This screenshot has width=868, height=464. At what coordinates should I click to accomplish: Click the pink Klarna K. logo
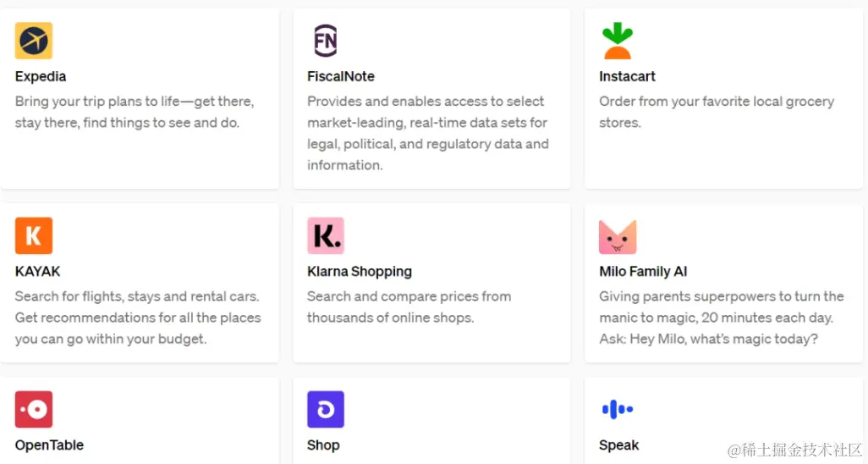point(326,236)
